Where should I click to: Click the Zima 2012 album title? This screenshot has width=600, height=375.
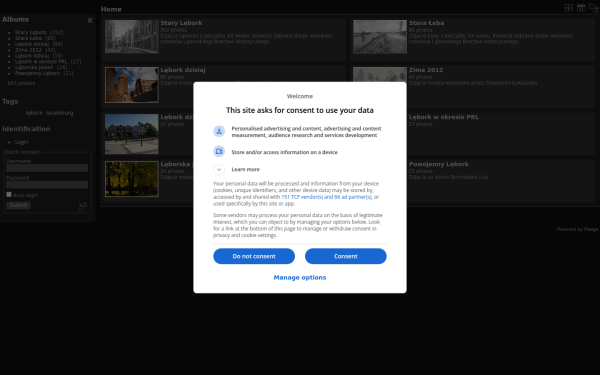pos(426,70)
